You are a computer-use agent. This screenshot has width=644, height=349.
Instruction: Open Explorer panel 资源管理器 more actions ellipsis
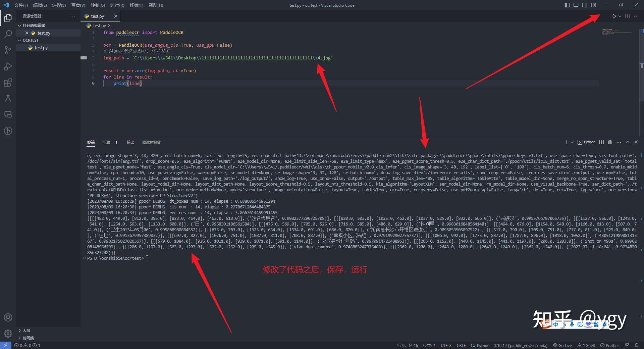click(x=73, y=16)
